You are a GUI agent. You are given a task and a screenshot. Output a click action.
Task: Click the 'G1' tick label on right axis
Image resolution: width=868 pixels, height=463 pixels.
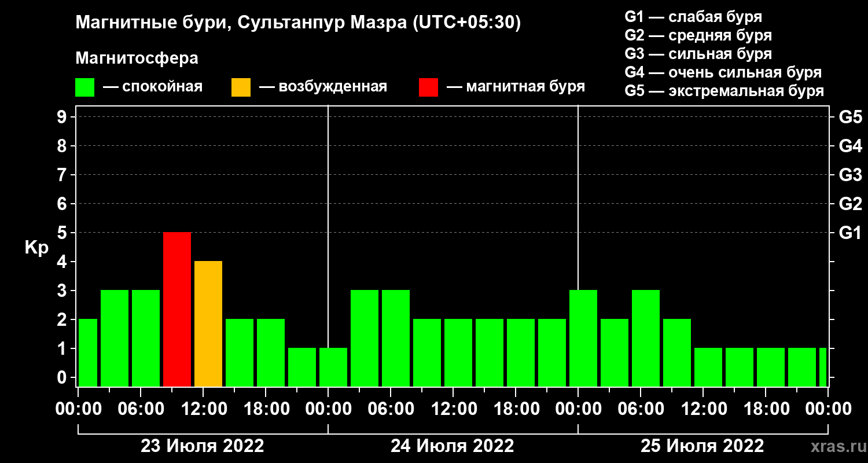[x=850, y=233]
